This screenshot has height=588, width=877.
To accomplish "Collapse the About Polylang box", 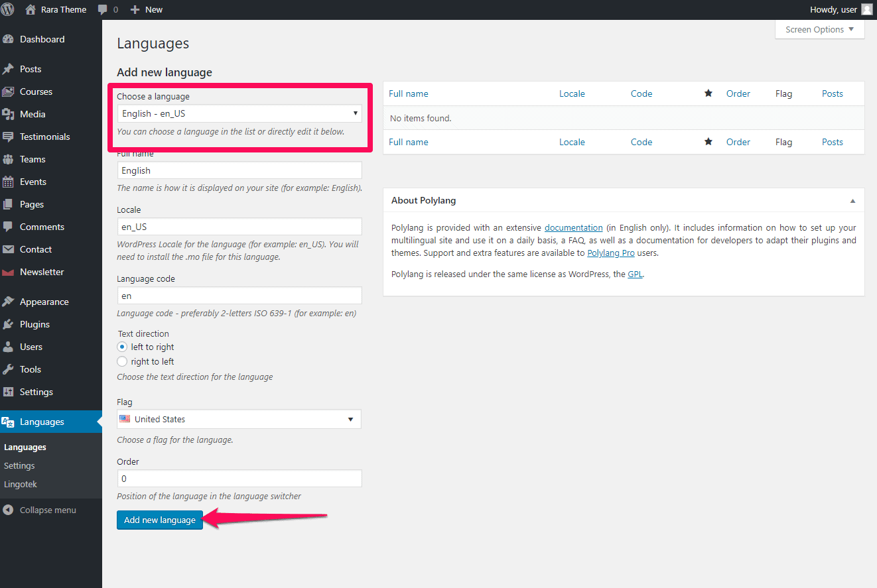I will [x=852, y=200].
